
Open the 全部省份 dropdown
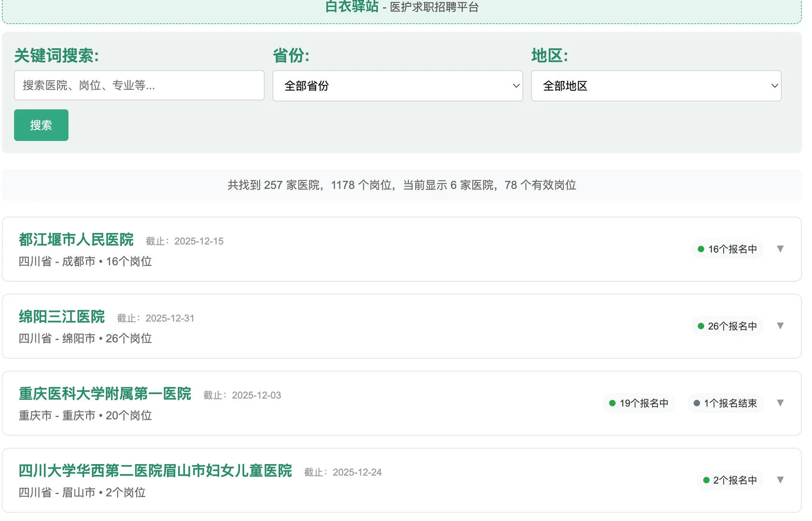tap(397, 85)
